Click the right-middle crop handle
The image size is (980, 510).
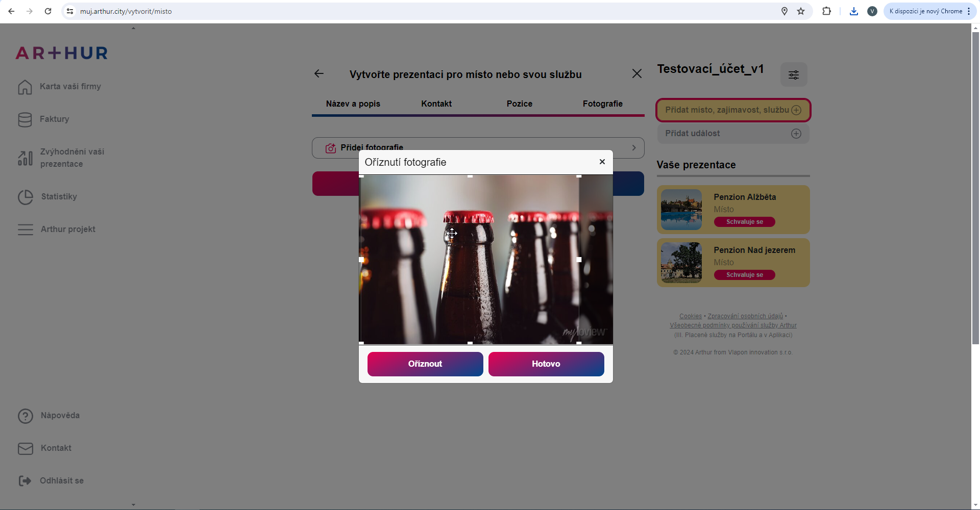[579, 260]
